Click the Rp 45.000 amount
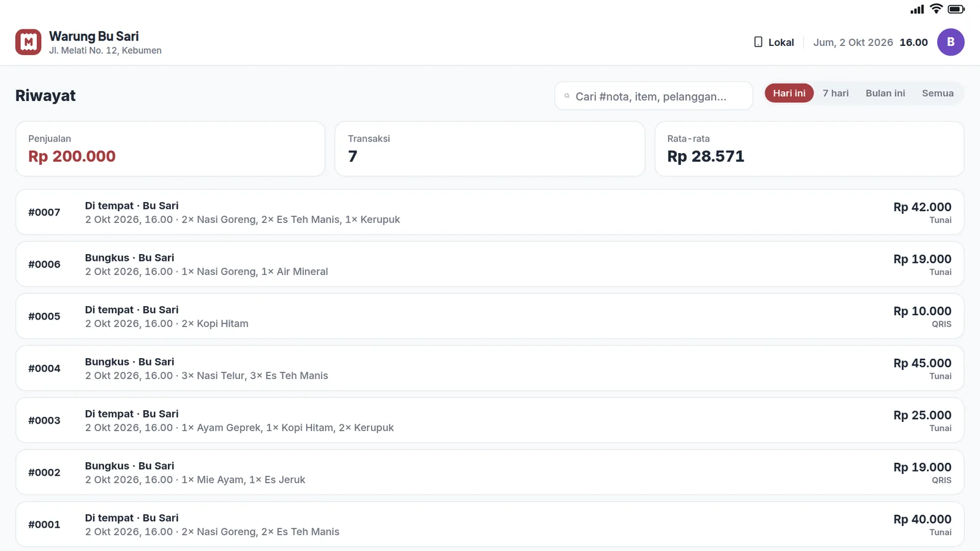The height and width of the screenshot is (551, 980). 922,363
